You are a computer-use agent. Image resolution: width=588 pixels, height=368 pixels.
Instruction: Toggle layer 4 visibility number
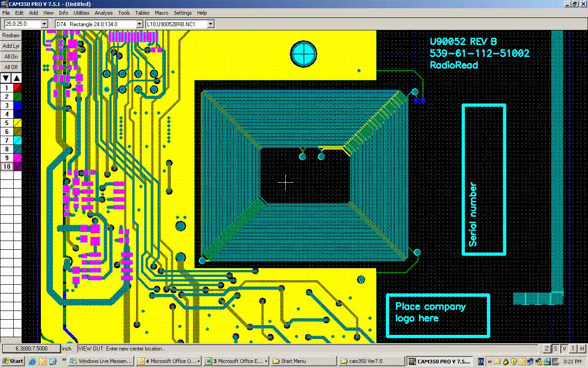tap(6, 114)
